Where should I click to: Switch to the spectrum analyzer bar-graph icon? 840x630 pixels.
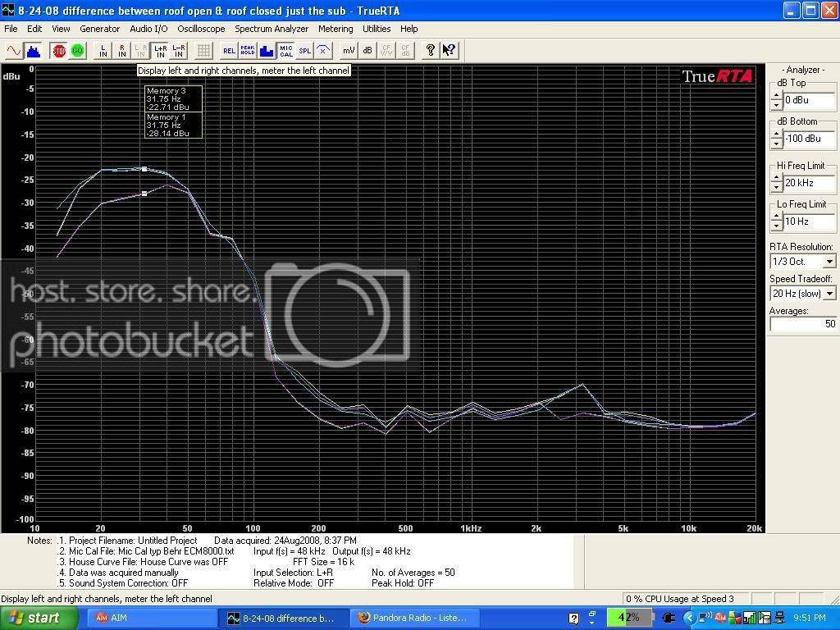[x=33, y=51]
